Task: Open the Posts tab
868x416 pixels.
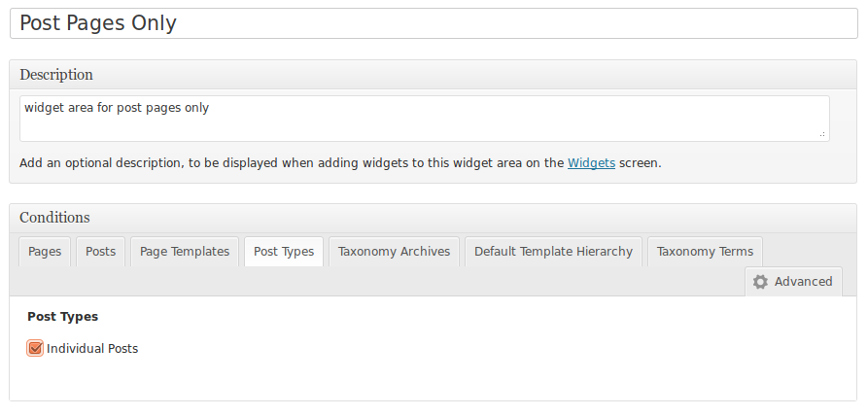Action: 100,252
